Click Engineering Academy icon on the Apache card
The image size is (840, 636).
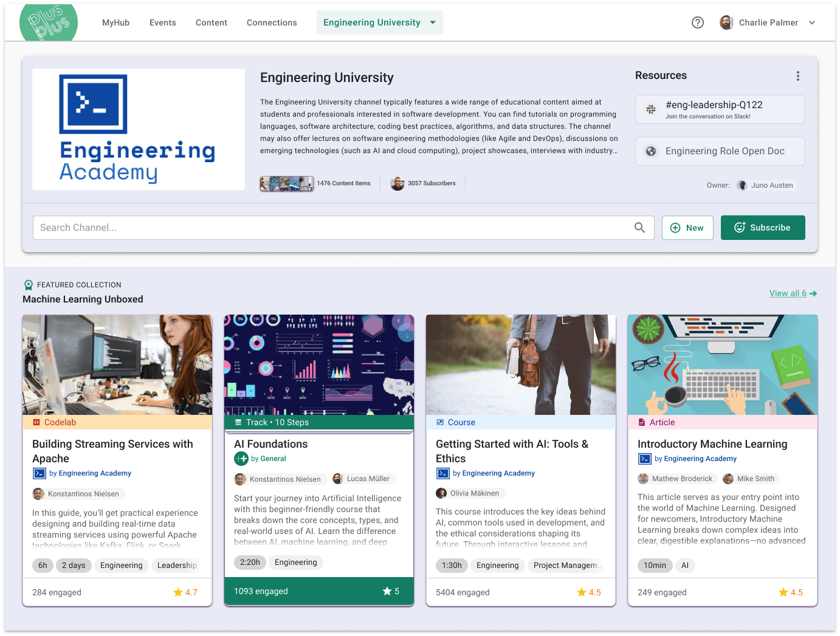coord(39,474)
